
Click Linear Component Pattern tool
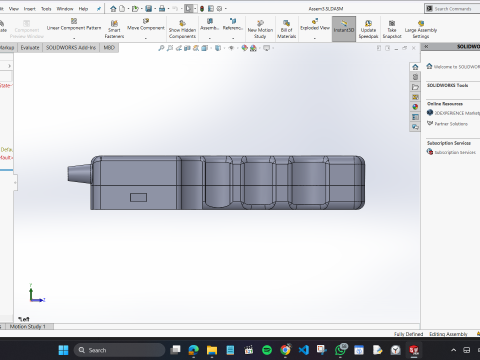point(74,25)
